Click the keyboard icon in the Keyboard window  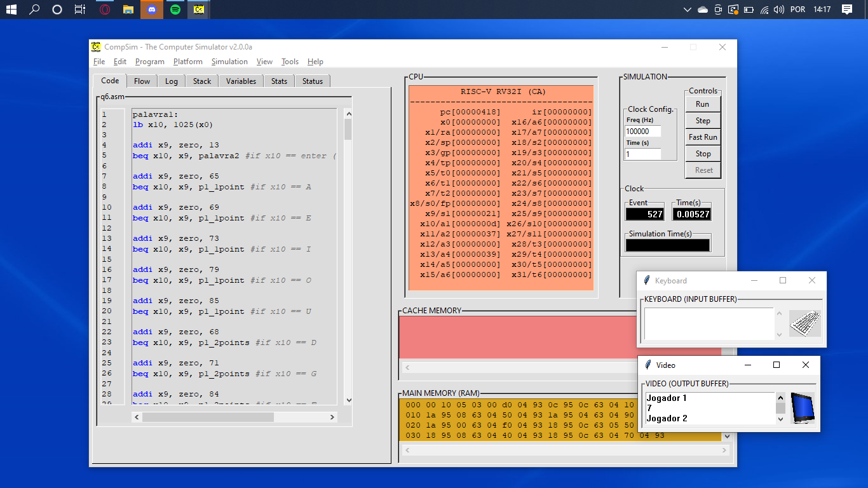pyautogui.click(x=804, y=323)
